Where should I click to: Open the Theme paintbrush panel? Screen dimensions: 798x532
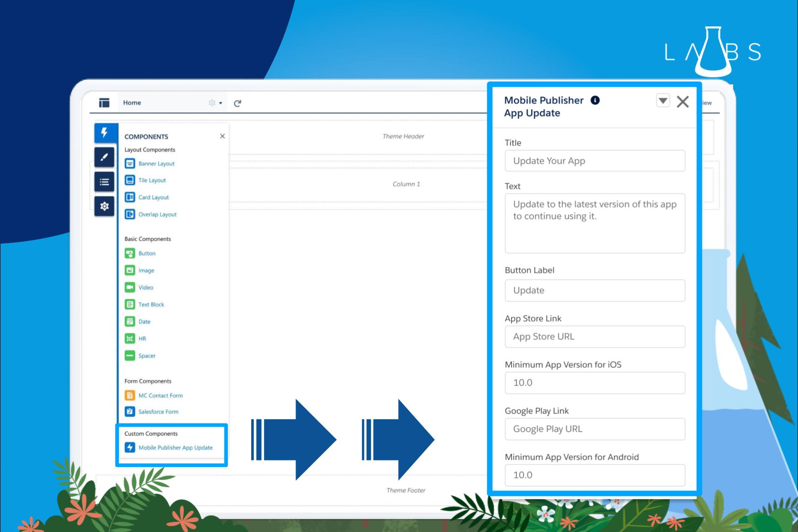pos(104,157)
